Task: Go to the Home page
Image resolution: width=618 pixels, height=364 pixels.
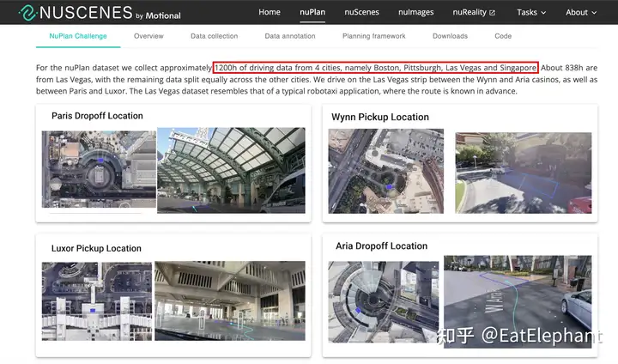Action: 270,12
